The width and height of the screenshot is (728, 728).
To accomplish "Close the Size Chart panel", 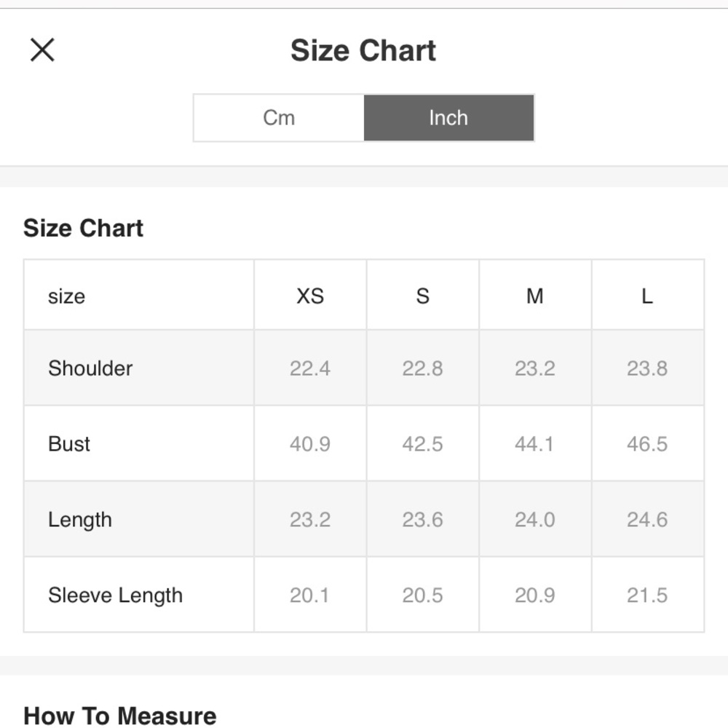I will pyautogui.click(x=42, y=50).
